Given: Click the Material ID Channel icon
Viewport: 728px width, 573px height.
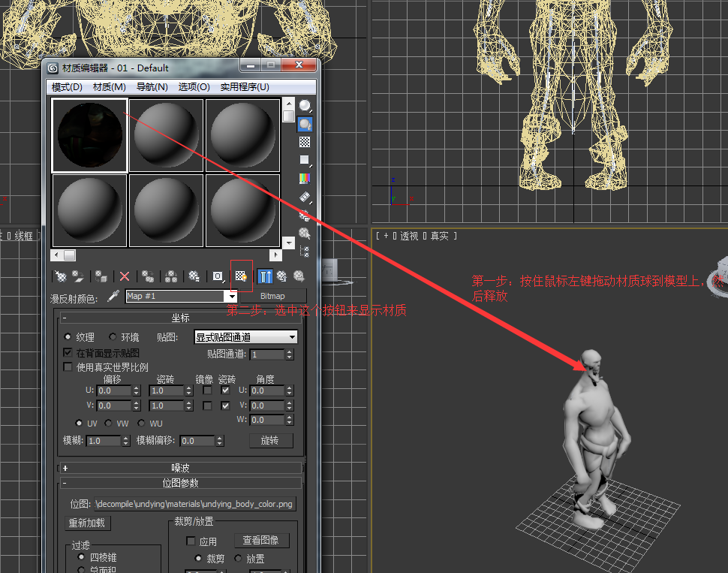Looking at the screenshot, I should pyautogui.click(x=218, y=276).
